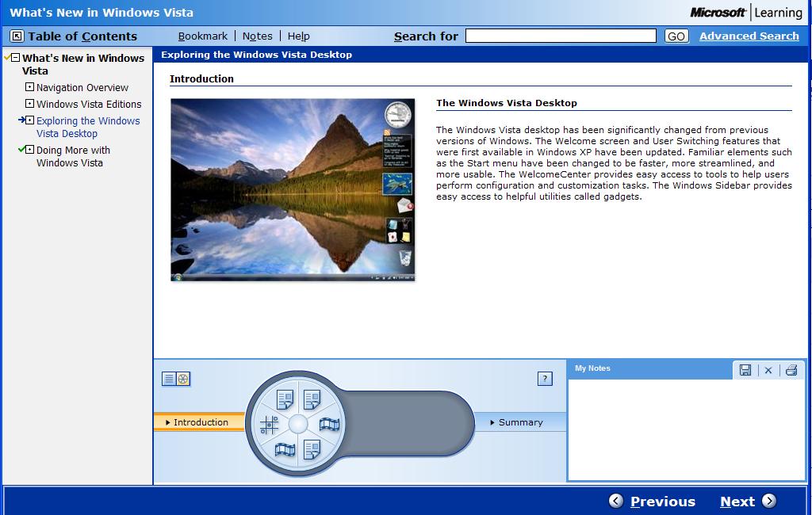Select the Summary section tab
Image resolution: width=812 pixels, height=515 pixels.
(520, 422)
